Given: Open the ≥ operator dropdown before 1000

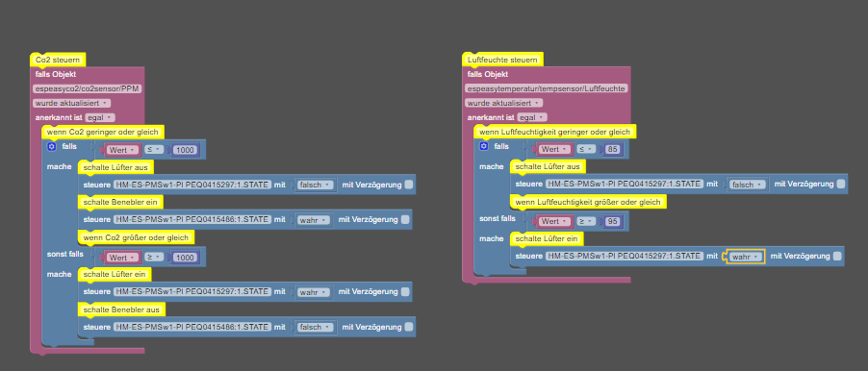Looking at the screenshot, I should click(x=154, y=257).
